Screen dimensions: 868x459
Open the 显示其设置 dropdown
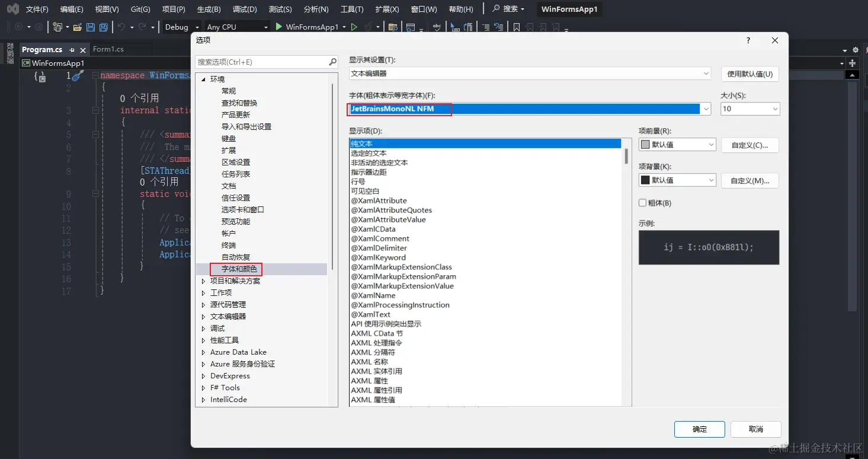(530, 74)
